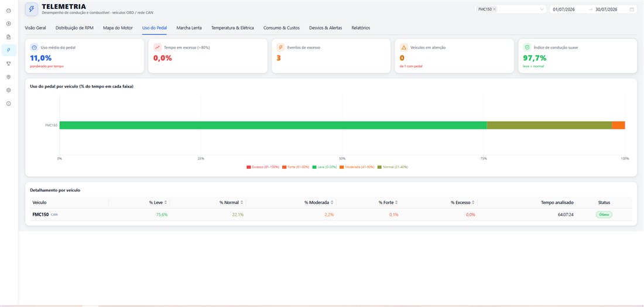The width and height of the screenshot is (644, 307).
Task: Switch to Desvios & Alertas tab
Action: click(326, 28)
